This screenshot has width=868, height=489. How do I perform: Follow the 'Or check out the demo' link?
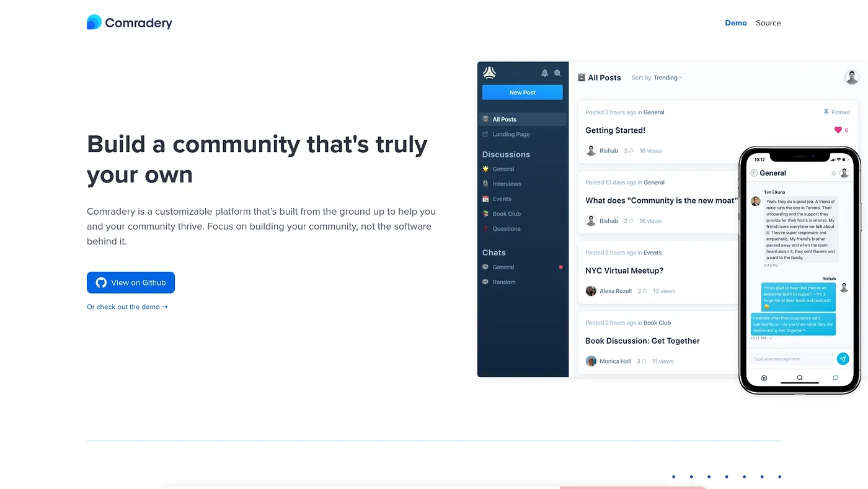127,307
